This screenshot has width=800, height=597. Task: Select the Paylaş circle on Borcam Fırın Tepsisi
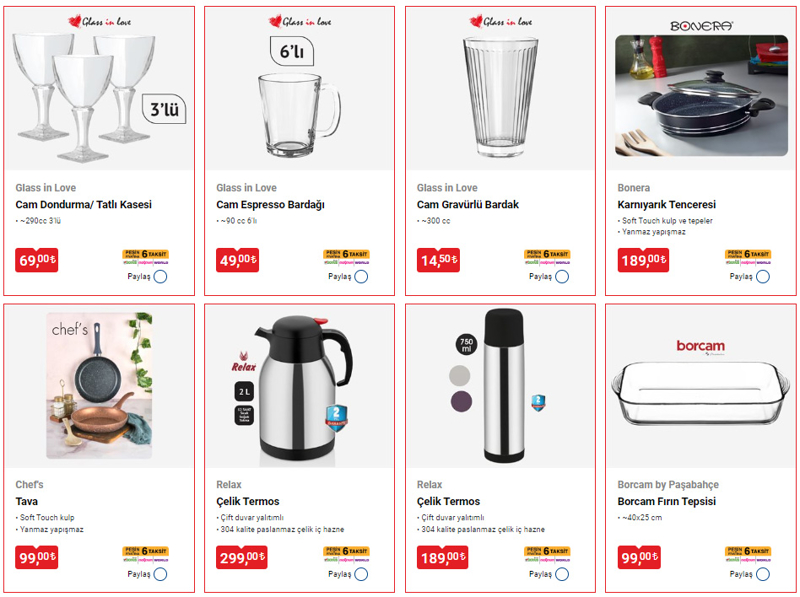point(763,574)
